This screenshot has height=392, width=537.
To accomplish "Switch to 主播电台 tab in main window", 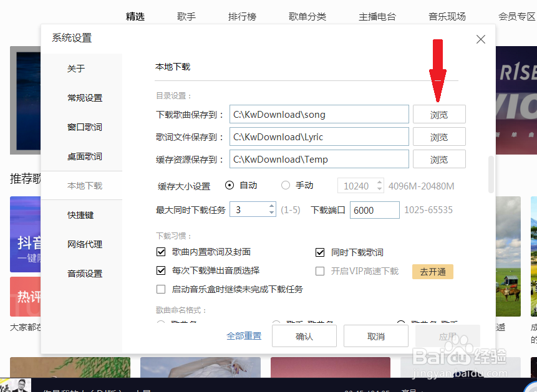I will (377, 16).
